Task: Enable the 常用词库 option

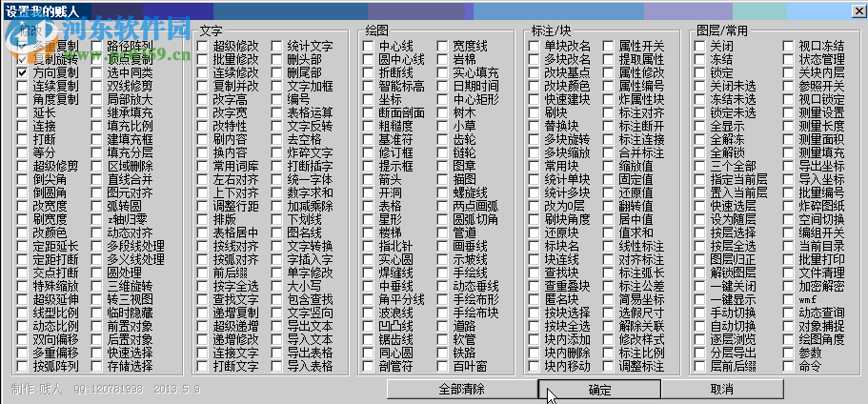Action: tap(203, 166)
